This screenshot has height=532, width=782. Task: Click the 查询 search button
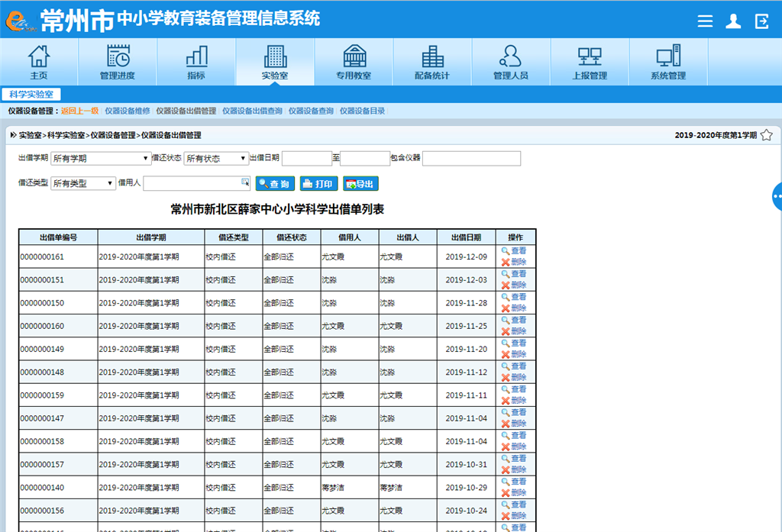[x=275, y=183]
